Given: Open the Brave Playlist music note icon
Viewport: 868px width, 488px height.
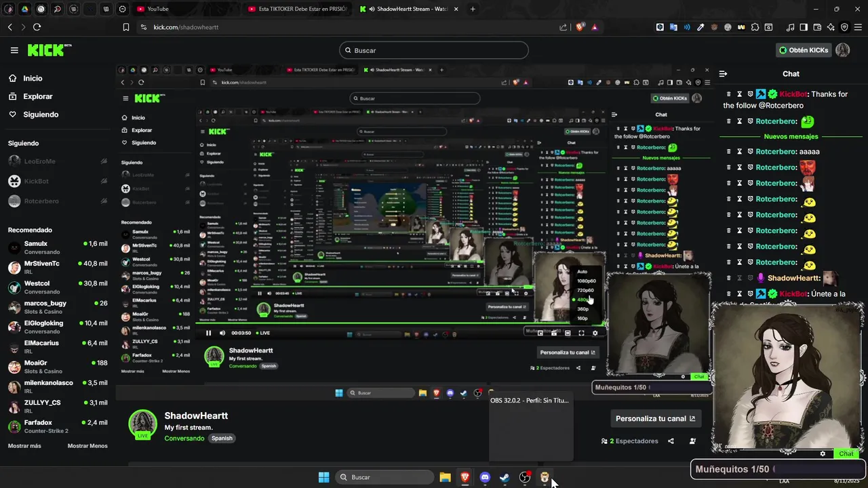Looking at the screenshot, I should click(x=790, y=27).
